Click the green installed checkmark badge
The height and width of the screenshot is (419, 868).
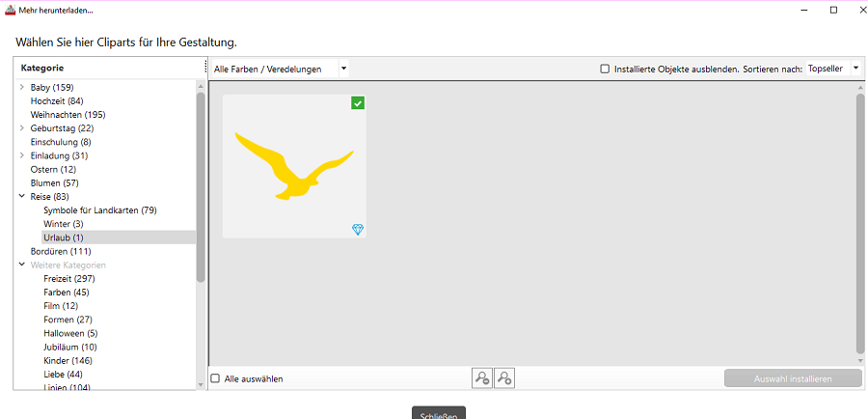coord(358,103)
